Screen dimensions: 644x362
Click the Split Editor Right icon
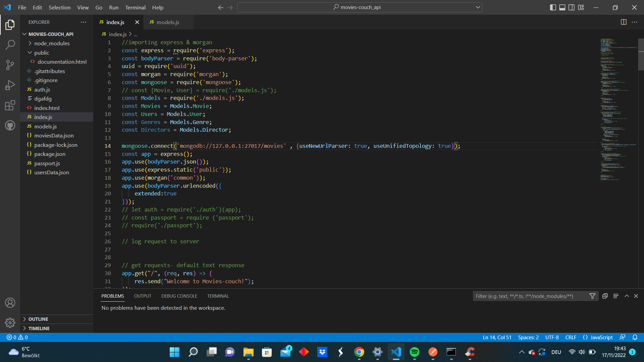point(624,22)
